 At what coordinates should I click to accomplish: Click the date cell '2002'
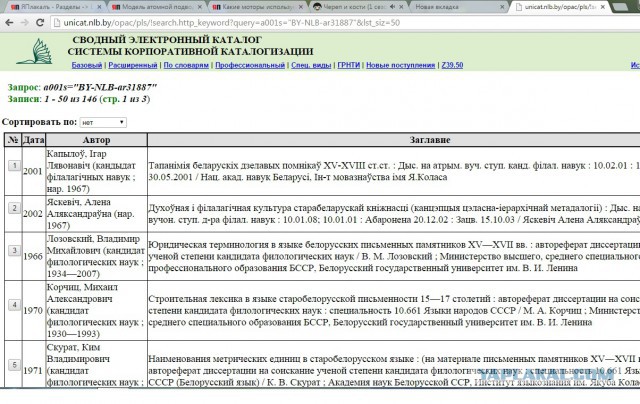click(33, 214)
